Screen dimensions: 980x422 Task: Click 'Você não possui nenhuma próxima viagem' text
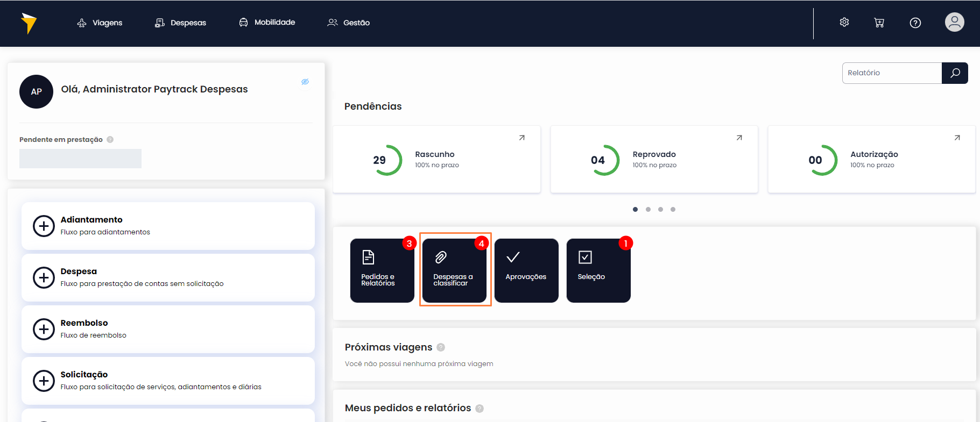(419, 364)
